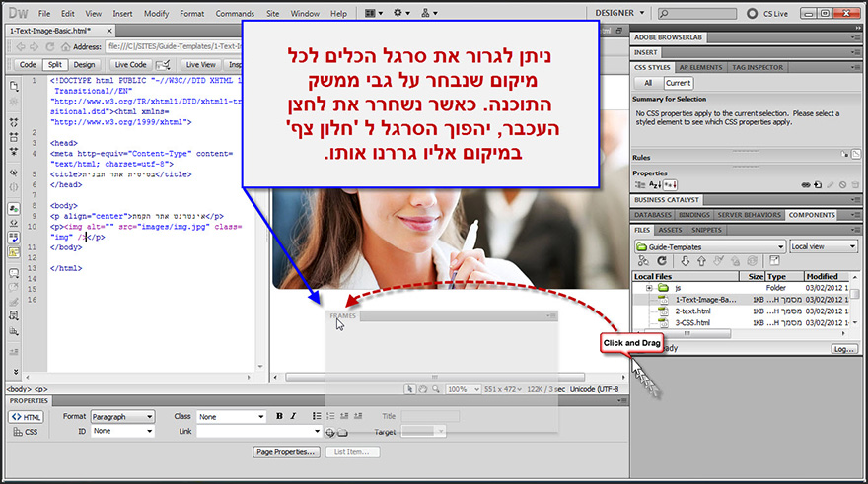Click the Address field
This screenshot has height=484, width=868.
coord(174,46)
